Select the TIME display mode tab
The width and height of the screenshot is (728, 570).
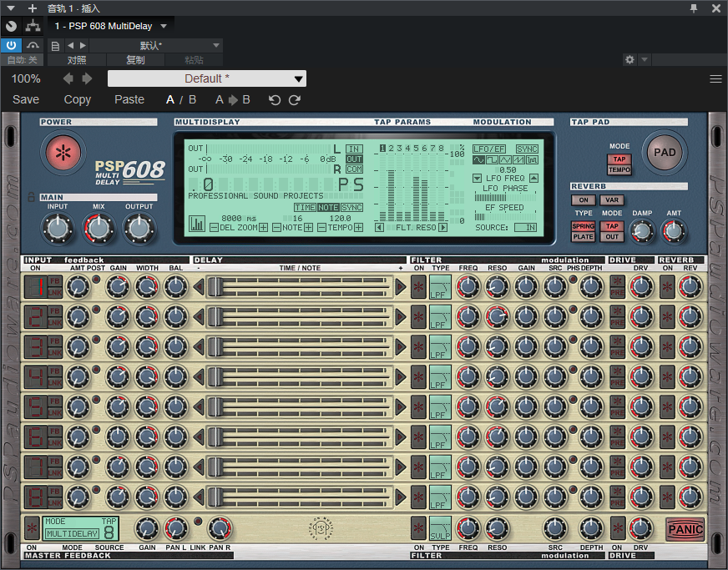pos(305,208)
